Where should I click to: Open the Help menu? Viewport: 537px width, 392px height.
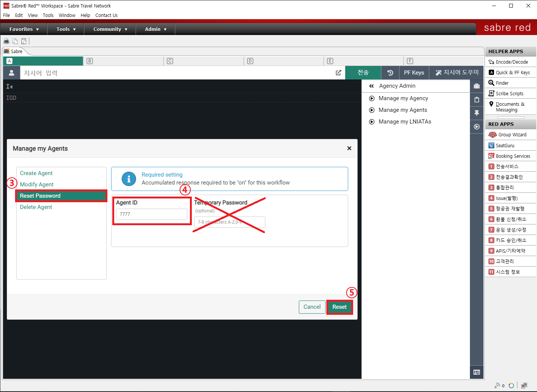pos(85,15)
